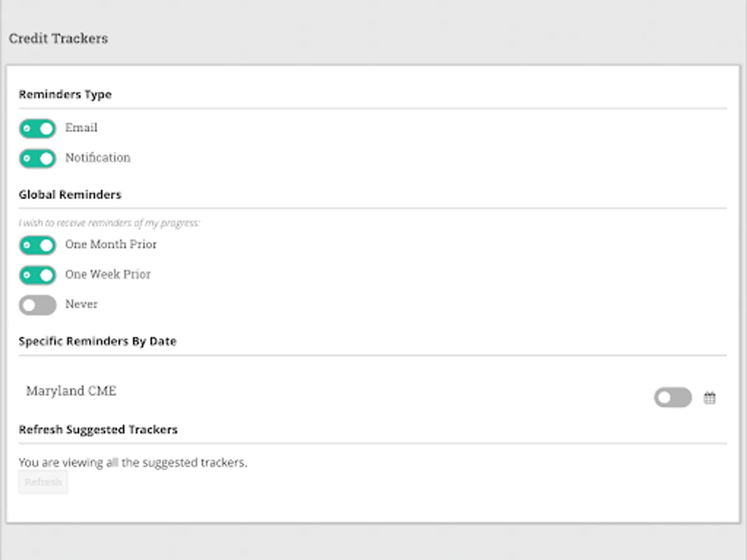Click the Refresh Suggested Trackers header
This screenshot has width=747, height=560.
pyautogui.click(x=98, y=429)
